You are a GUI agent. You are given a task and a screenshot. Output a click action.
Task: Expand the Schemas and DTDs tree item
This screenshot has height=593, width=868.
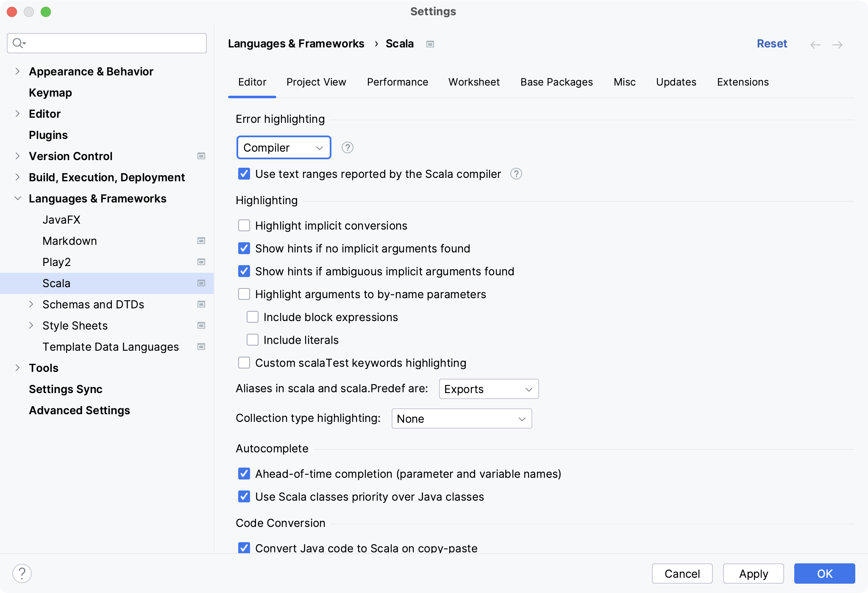coord(31,304)
